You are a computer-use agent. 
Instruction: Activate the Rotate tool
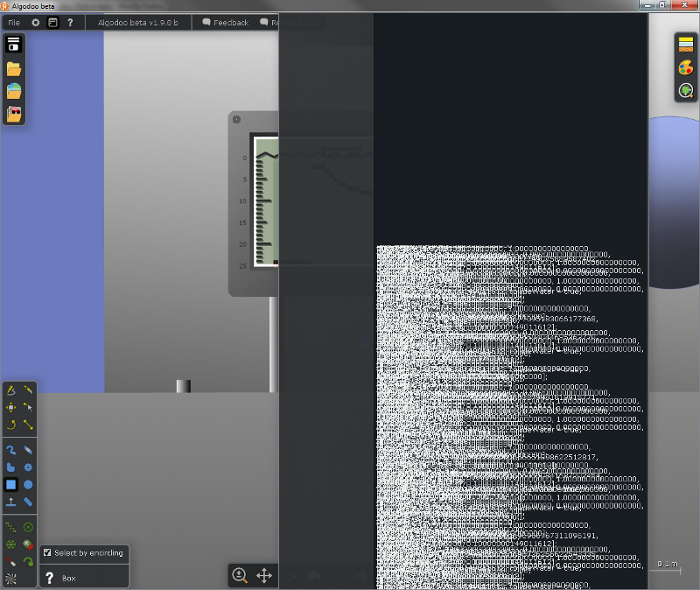(x=11, y=425)
